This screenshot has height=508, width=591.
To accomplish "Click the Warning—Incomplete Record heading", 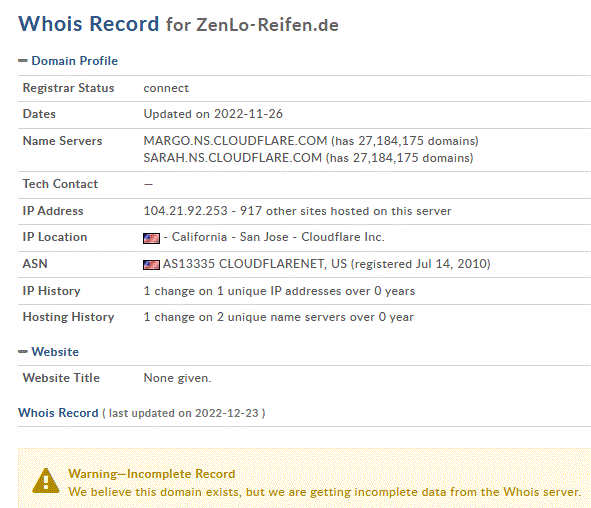I will tap(152, 474).
